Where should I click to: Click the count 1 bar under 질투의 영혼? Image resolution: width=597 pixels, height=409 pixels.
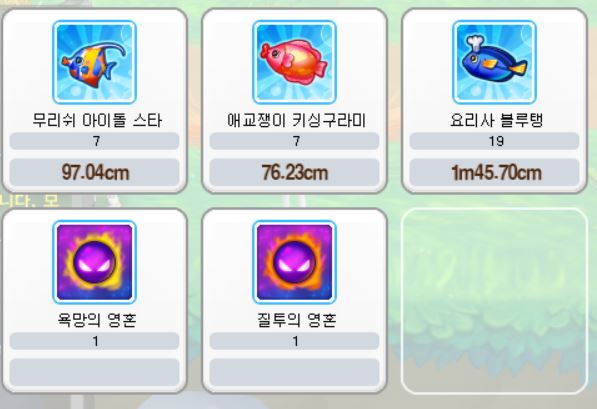(294, 341)
